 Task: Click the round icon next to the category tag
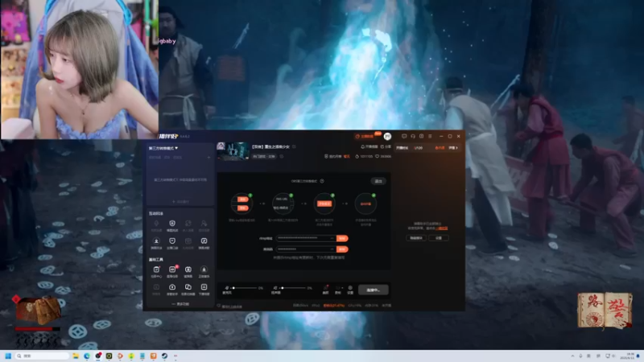point(281,156)
